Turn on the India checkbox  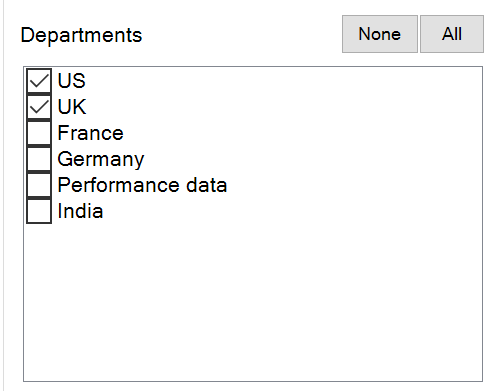(x=39, y=211)
